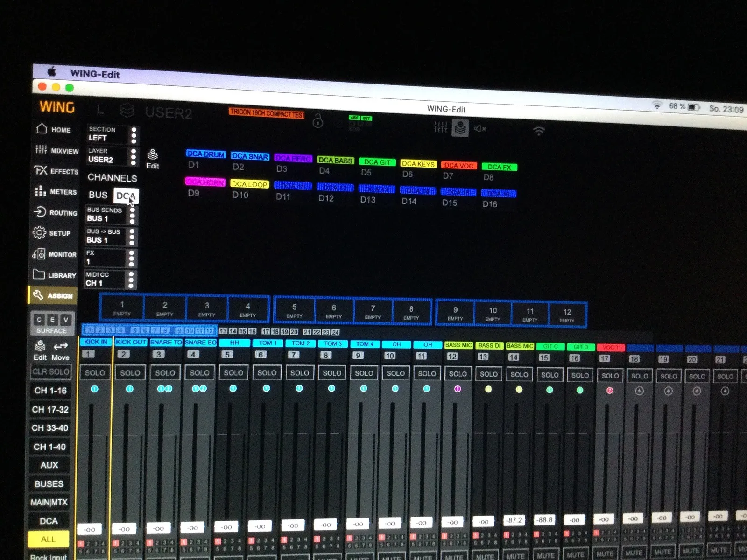747x560 pixels.
Task: Click the Edit layers icon beside LAYER
Action: click(153, 159)
